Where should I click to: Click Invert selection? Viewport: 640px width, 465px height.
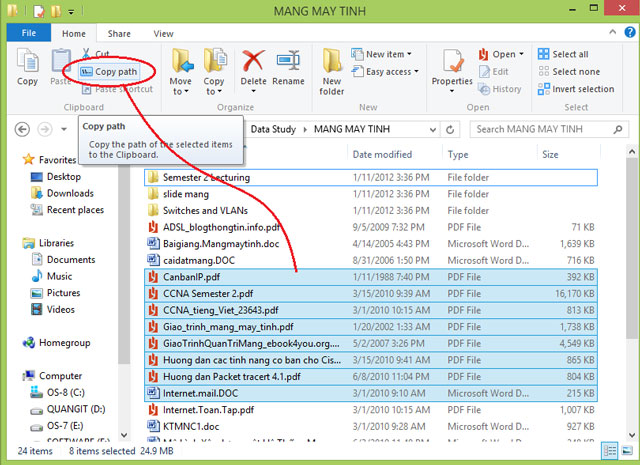click(576, 89)
